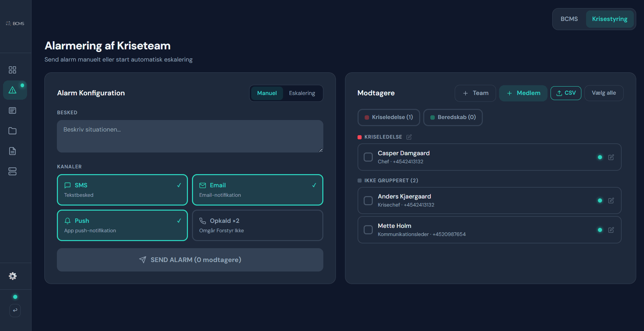Viewport: 644px width, 331px height.
Task: Open the alarm warning triangle page
Action: pos(13,90)
